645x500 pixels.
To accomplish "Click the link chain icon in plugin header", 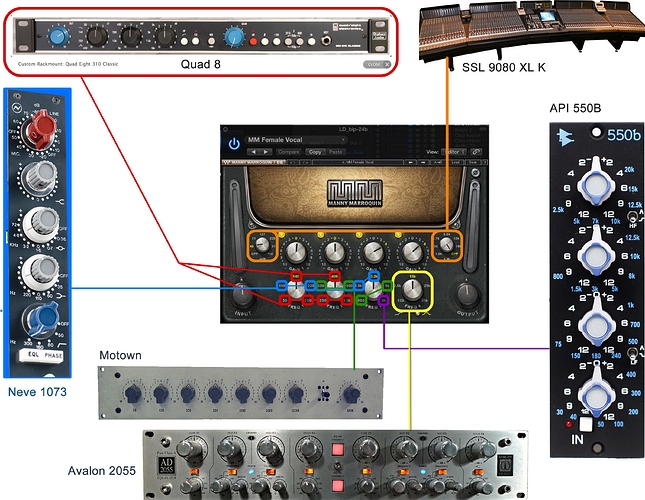I will 476,152.
